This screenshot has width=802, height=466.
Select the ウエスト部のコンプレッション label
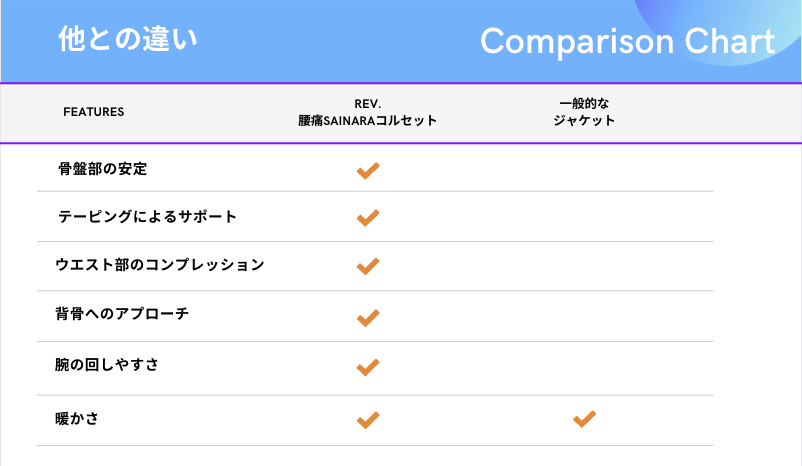click(160, 264)
